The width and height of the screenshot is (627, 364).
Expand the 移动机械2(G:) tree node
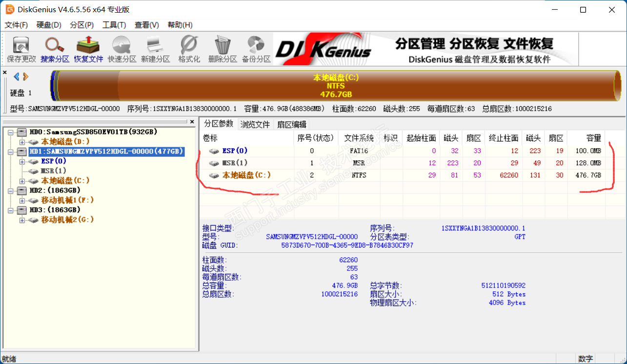click(x=22, y=220)
